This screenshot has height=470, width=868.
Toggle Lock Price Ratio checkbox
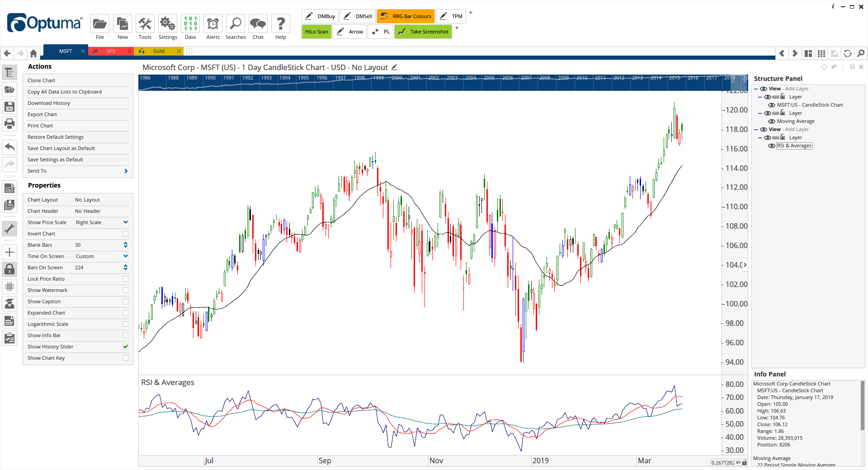pos(126,279)
